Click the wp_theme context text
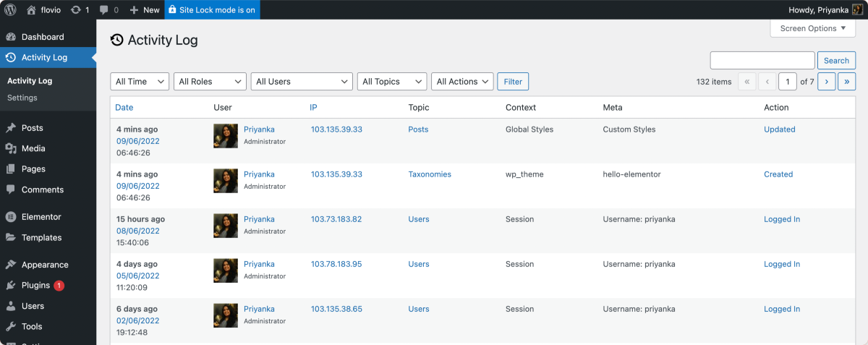Image resolution: width=868 pixels, height=345 pixels. (x=524, y=174)
